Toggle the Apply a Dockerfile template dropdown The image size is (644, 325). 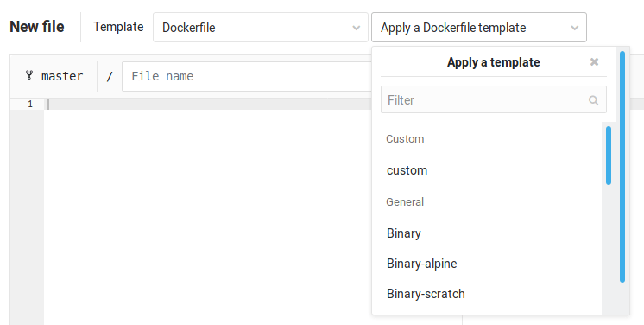click(x=479, y=28)
